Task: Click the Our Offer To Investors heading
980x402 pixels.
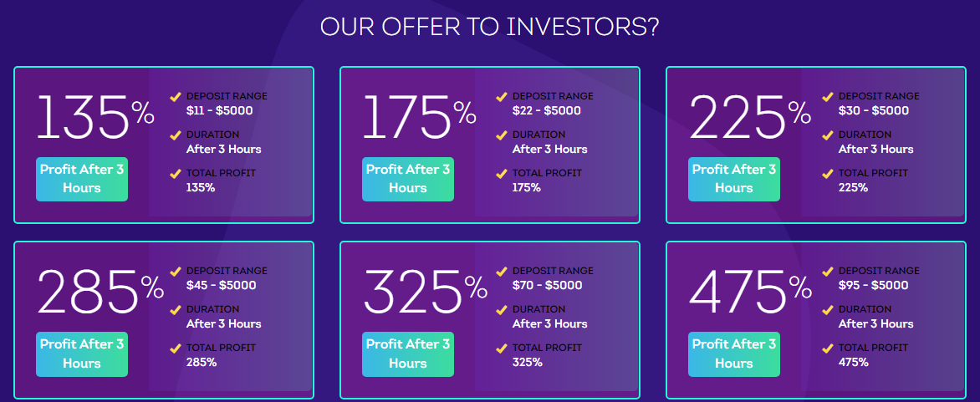Action: pos(489,27)
